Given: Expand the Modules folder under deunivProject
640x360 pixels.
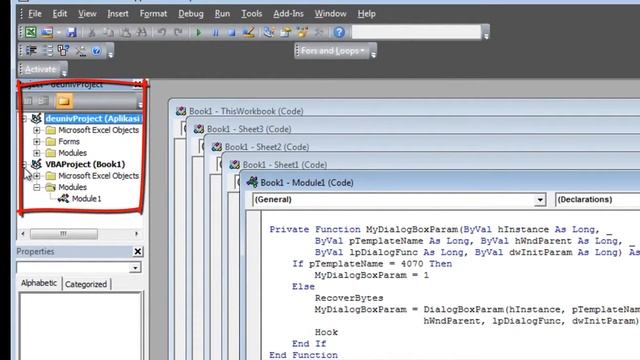Looking at the screenshot, I should pyautogui.click(x=37, y=153).
